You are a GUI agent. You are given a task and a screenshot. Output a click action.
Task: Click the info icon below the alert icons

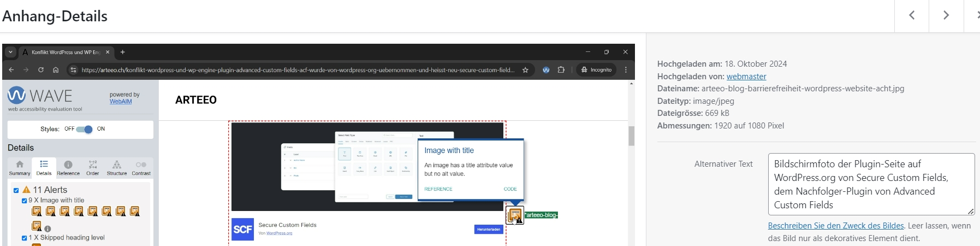[x=47, y=229]
